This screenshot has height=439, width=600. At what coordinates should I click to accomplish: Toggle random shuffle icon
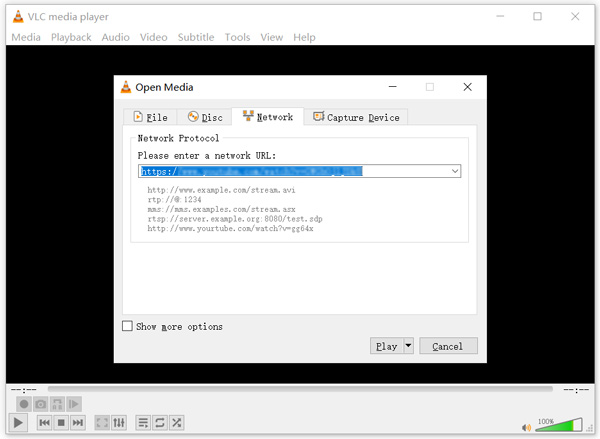[x=176, y=423]
